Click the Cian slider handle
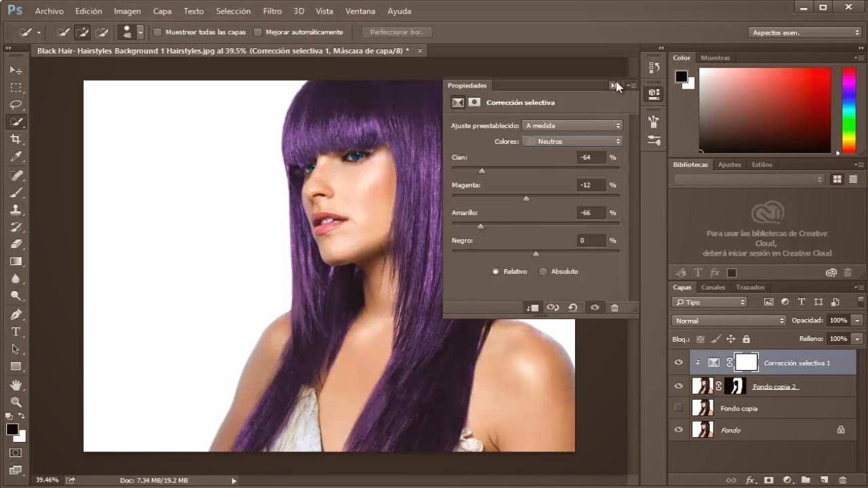 coord(482,171)
